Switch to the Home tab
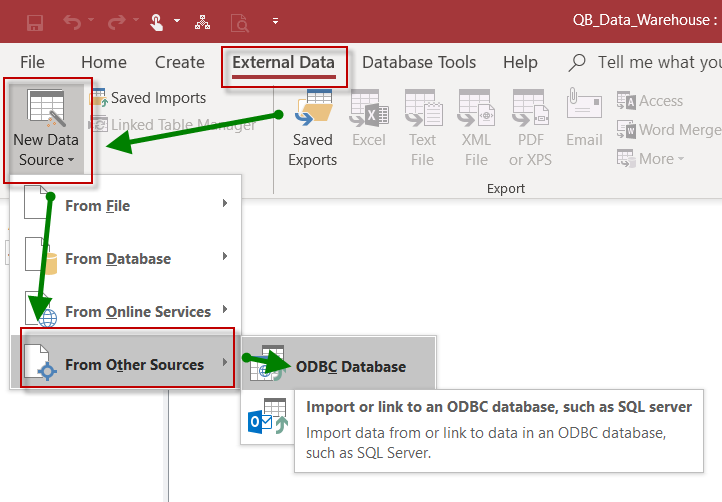 (x=104, y=62)
